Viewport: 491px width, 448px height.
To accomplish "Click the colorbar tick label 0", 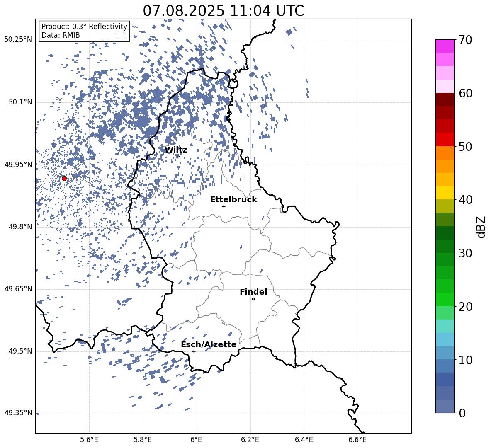I will click(x=462, y=413).
